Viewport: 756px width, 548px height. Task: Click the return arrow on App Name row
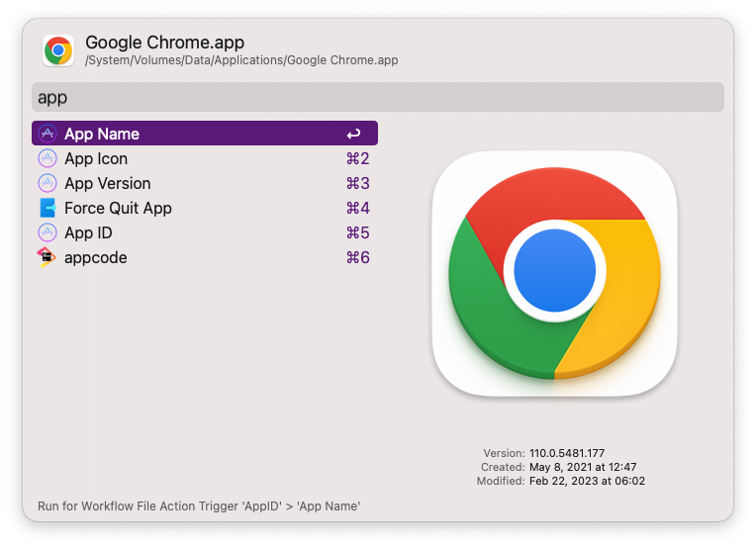(x=353, y=134)
